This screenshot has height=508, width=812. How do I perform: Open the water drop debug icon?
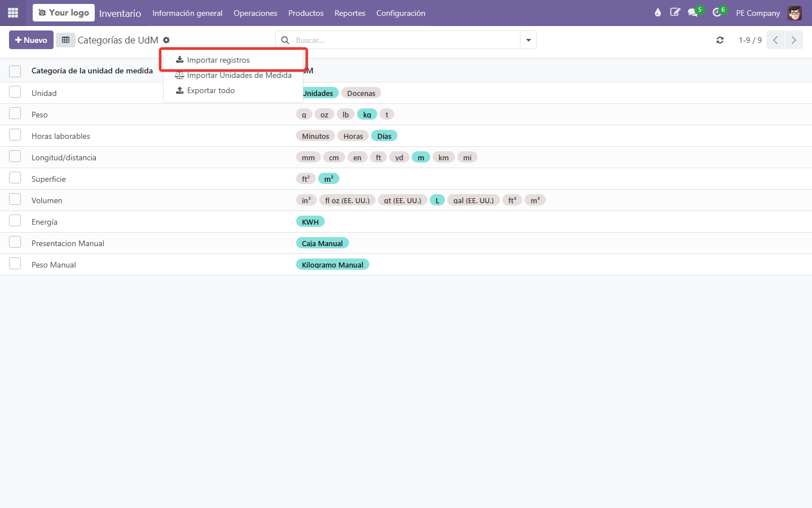(657, 12)
